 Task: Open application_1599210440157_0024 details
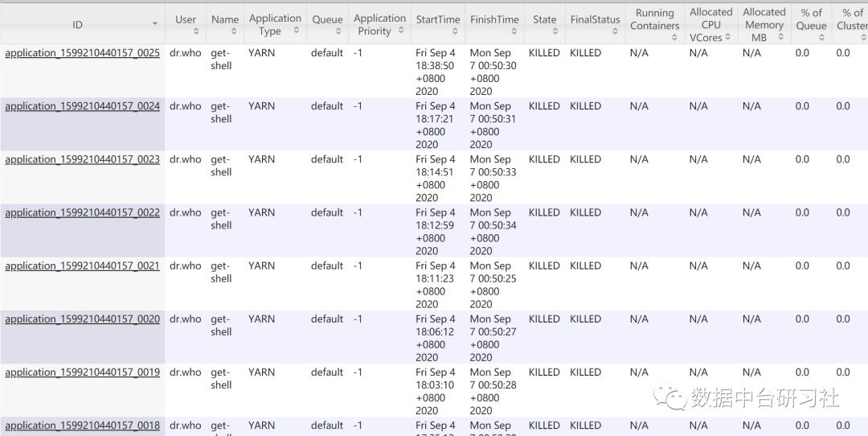pos(82,106)
